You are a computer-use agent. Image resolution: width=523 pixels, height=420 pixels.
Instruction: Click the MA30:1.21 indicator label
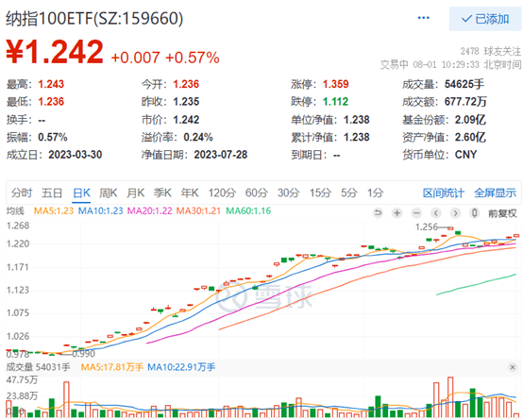pyautogui.click(x=198, y=210)
